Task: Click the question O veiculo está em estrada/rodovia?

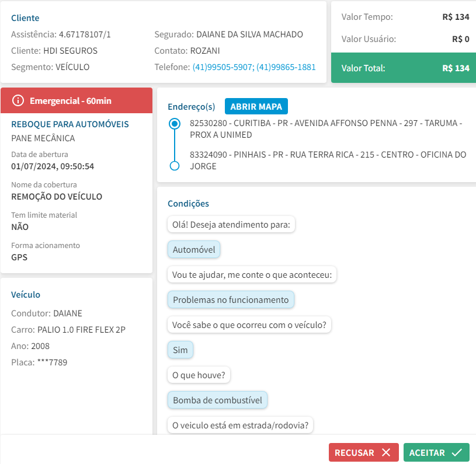Action: pos(240,425)
